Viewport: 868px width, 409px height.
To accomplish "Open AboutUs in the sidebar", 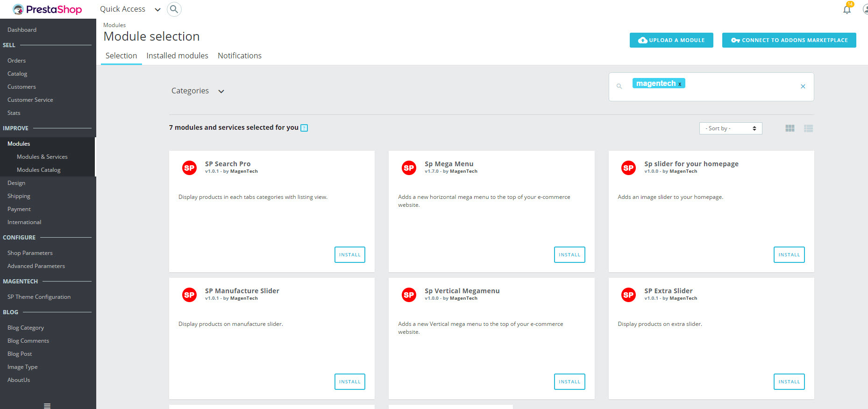I will (x=19, y=380).
